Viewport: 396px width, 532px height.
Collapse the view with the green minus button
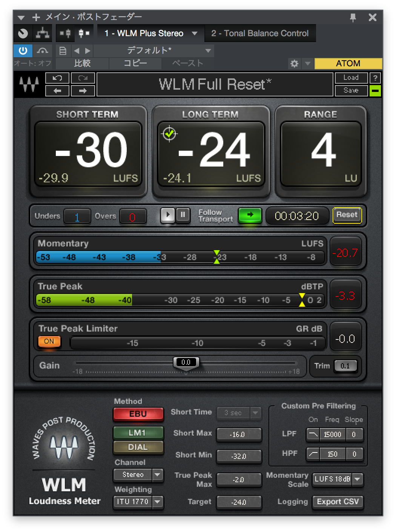coord(375,91)
